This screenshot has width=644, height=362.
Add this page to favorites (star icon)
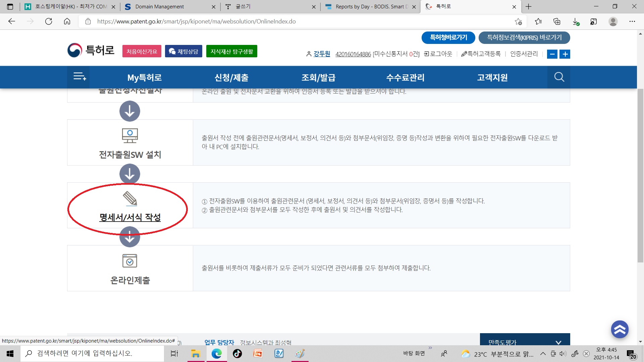[x=518, y=21]
